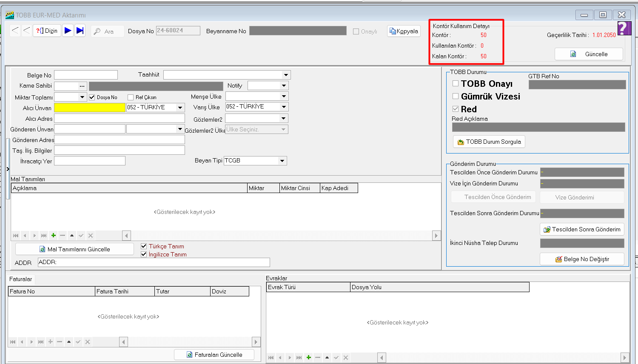Open the Varış Ülke dropdown
638x364 pixels.
(284, 107)
